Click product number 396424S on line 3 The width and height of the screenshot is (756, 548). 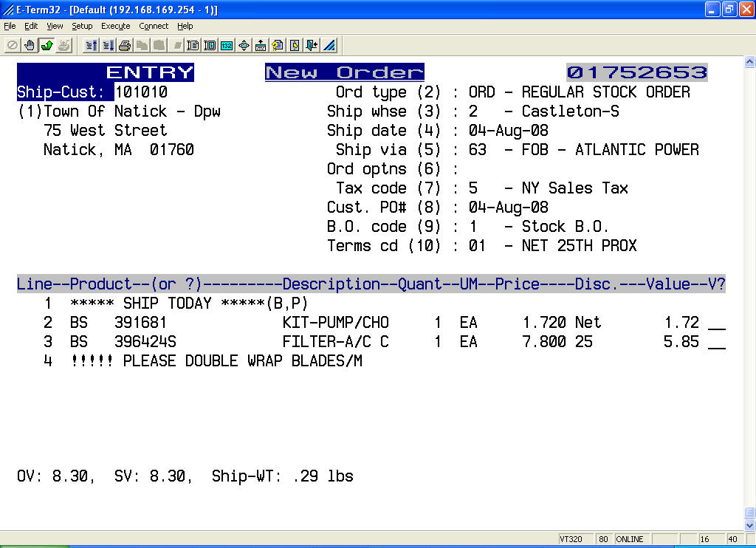click(145, 341)
